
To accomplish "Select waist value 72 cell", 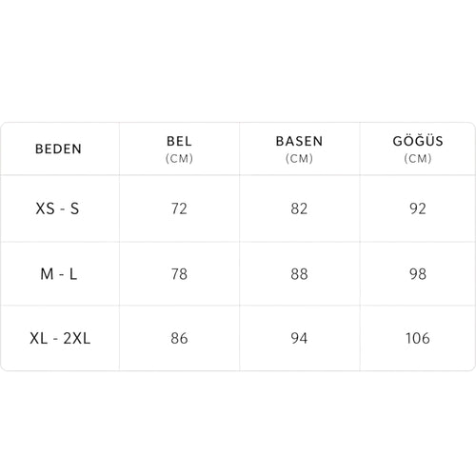I will (179, 208).
